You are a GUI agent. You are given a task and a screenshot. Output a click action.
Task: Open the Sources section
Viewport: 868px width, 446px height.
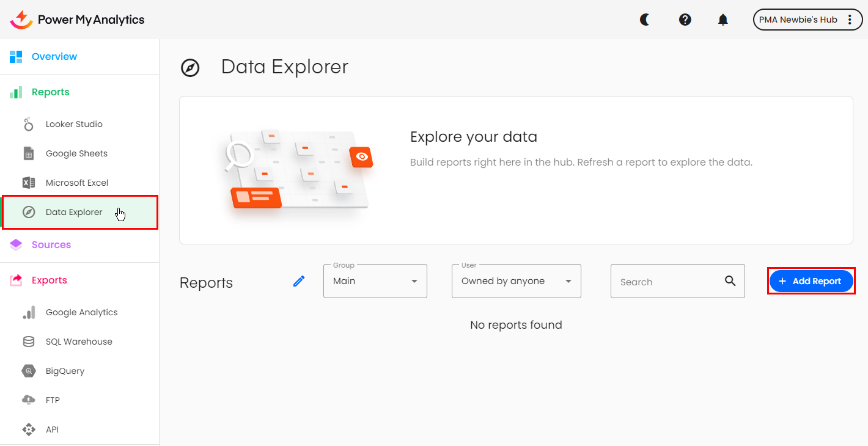point(51,245)
